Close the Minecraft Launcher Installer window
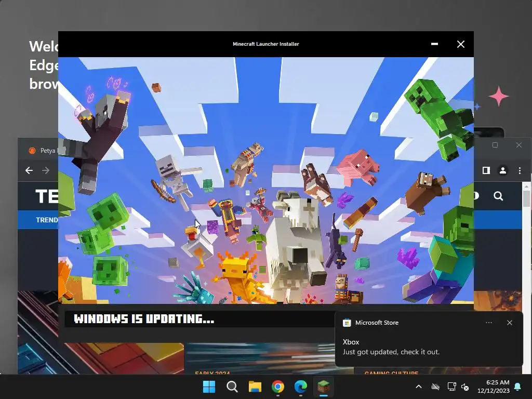The height and width of the screenshot is (399, 532). [x=460, y=44]
